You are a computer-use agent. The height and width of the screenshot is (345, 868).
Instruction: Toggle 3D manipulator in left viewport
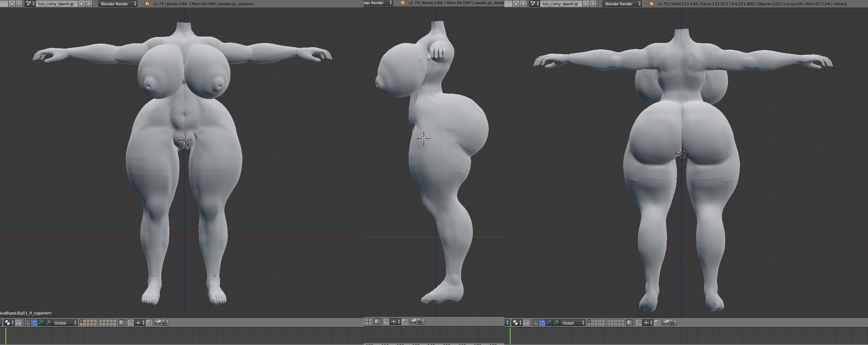click(27, 323)
